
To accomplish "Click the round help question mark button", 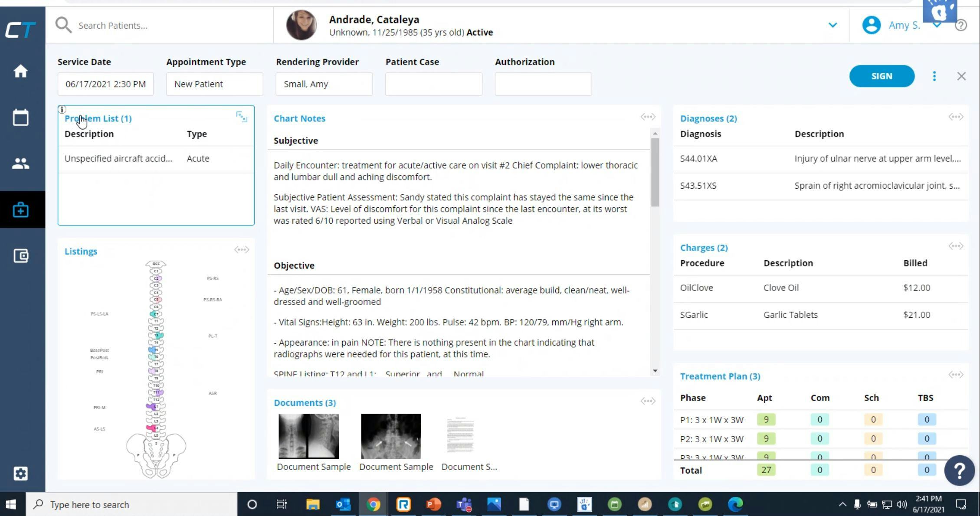I will point(959,470).
